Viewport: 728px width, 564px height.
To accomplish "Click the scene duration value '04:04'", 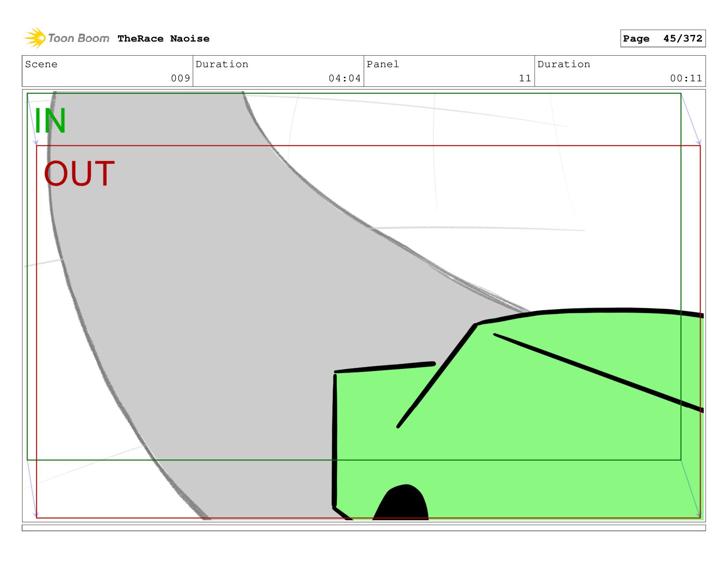I will 345,78.
